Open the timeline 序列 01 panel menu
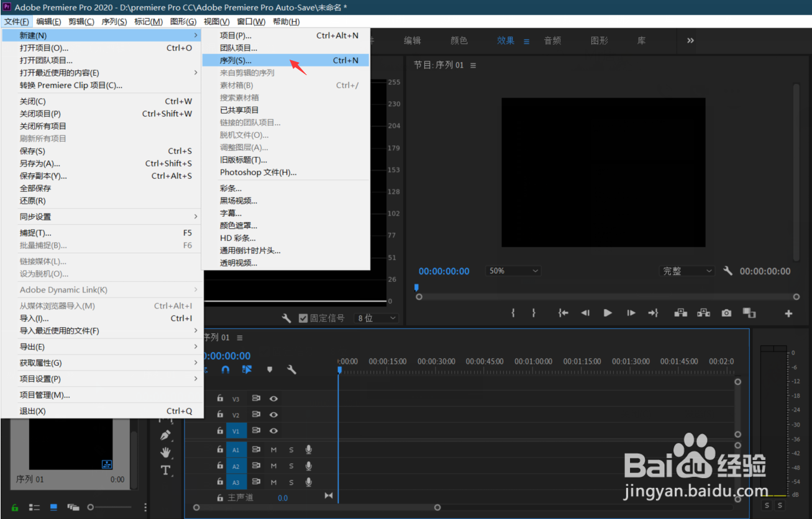The height and width of the screenshot is (519, 812). click(240, 338)
